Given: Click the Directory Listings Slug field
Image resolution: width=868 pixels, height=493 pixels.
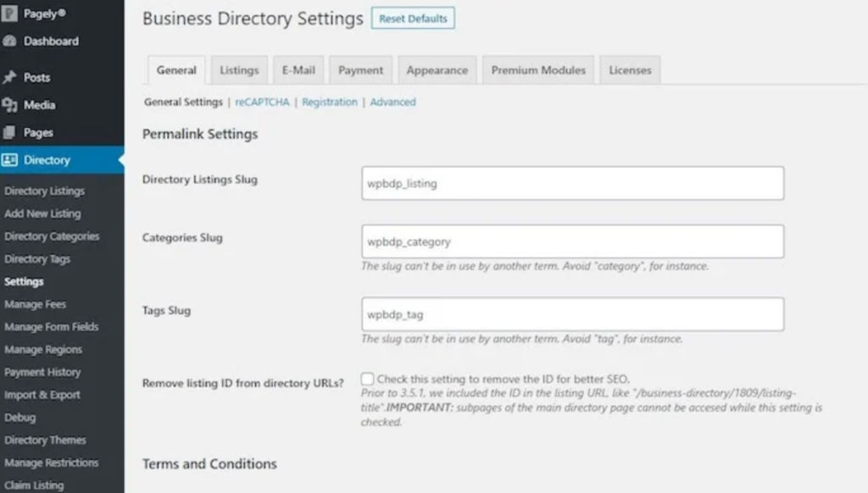Looking at the screenshot, I should point(572,183).
